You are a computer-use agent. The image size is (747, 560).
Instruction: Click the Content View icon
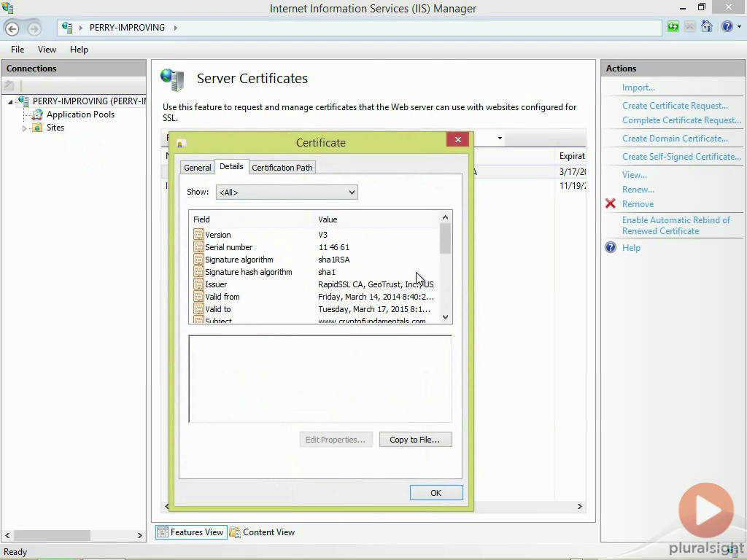click(235, 532)
